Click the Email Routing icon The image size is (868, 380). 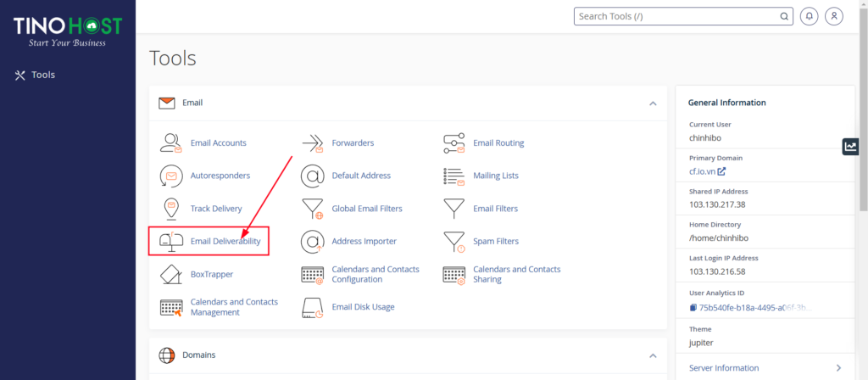point(454,142)
